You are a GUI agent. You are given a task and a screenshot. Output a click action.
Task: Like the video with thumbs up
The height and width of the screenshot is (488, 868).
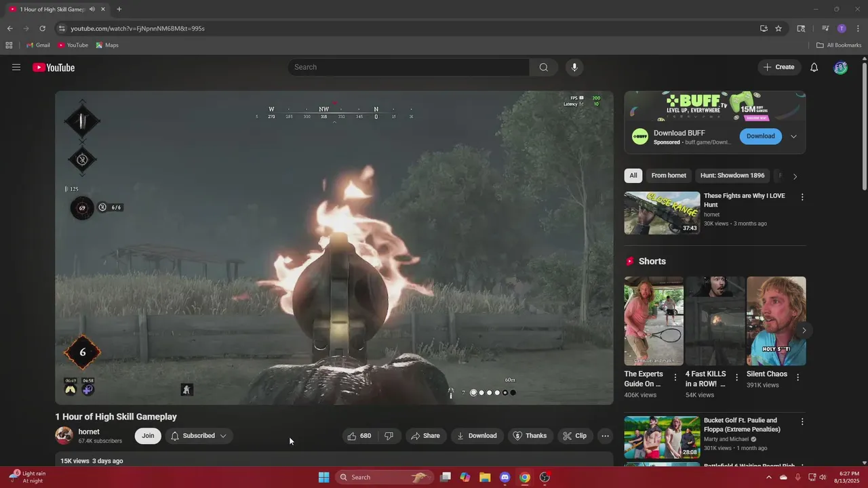(359, 436)
